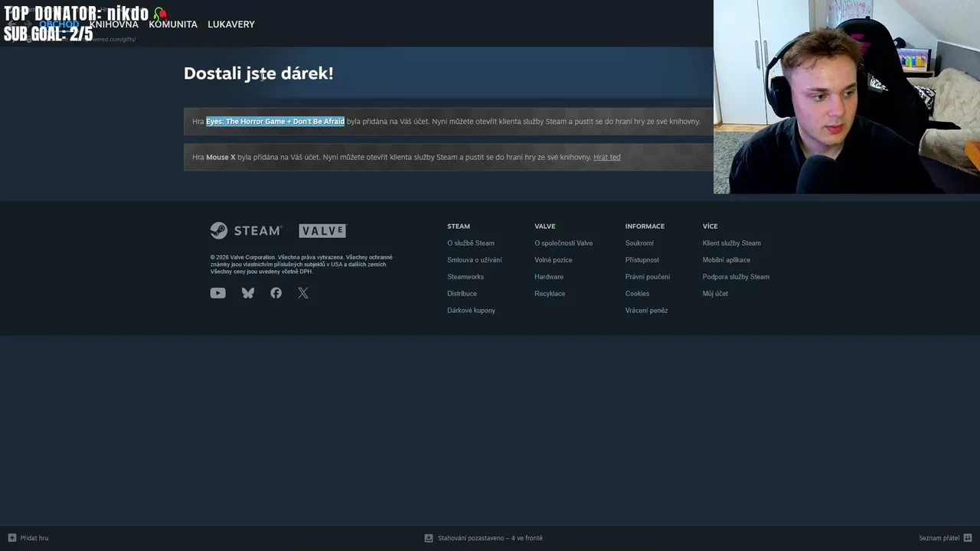980x551 pixels.
Task: Open the X (Twitter) icon in footer
Action: [x=303, y=293]
